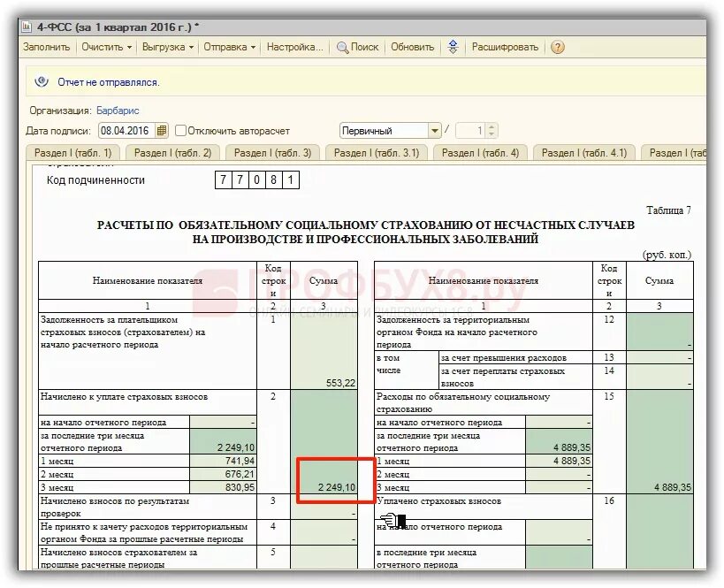Click Обновить toolbar button
Image resolution: width=724 pixels, height=588 pixels.
tap(412, 47)
